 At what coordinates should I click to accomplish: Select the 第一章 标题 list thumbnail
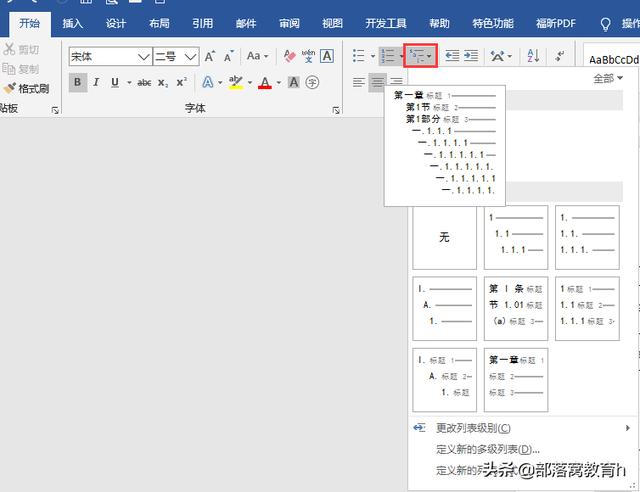point(516,380)
